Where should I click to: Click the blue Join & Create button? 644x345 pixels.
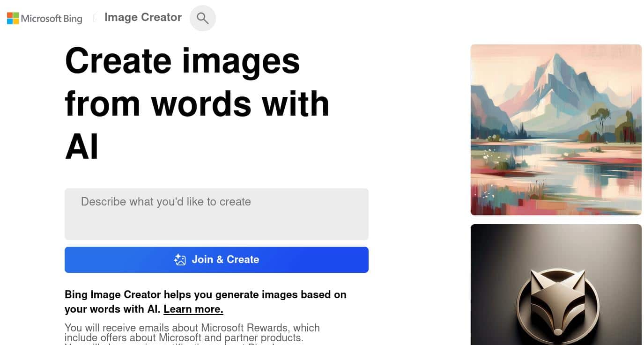coord(216,259)
